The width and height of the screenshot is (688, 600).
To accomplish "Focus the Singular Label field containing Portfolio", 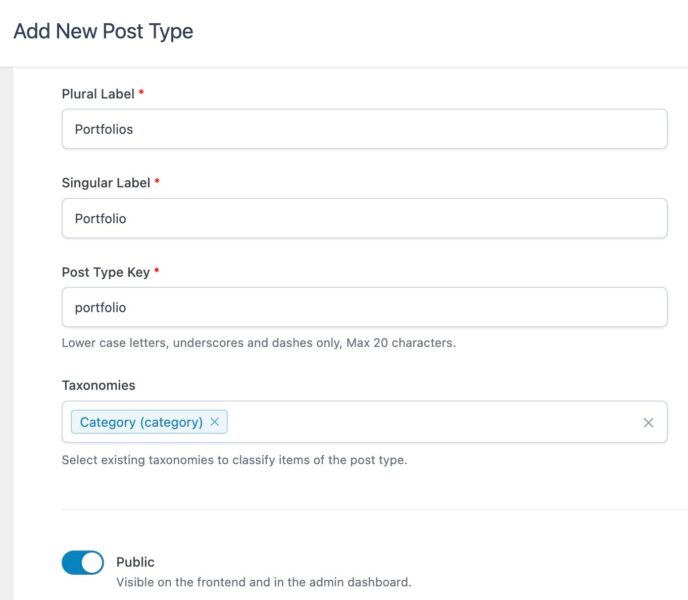I will (x=364, y=218).
